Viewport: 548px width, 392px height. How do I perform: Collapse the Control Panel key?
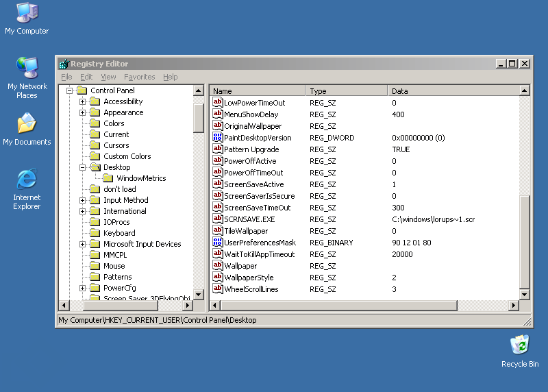[70, 91]
